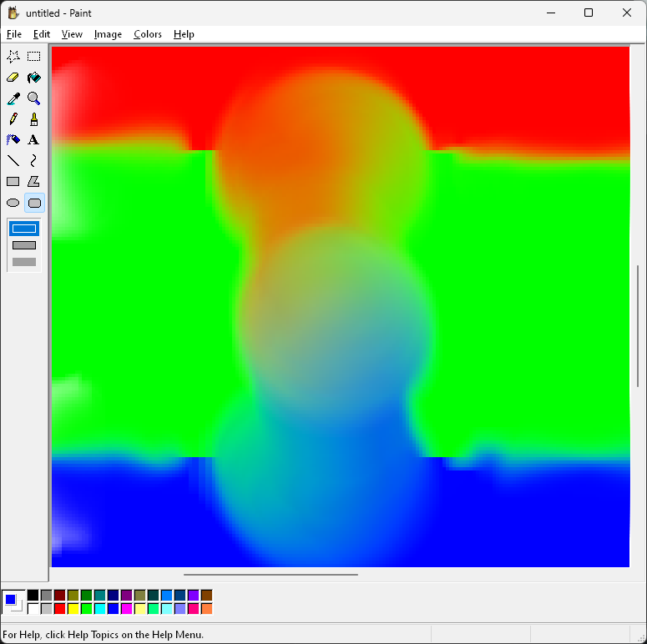Choose outline with fill shape style
The width and height of the screenshot is (647, 644).
[24, 245]
